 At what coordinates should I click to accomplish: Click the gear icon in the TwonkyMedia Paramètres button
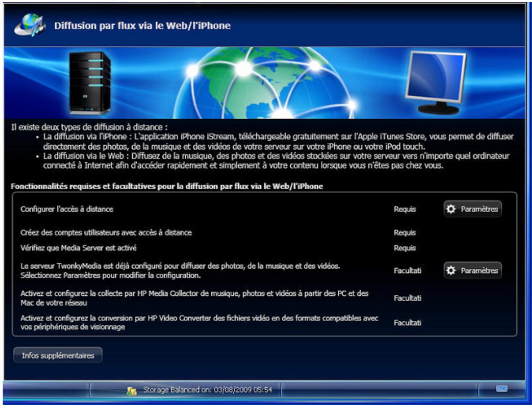(x=452, y=271)
